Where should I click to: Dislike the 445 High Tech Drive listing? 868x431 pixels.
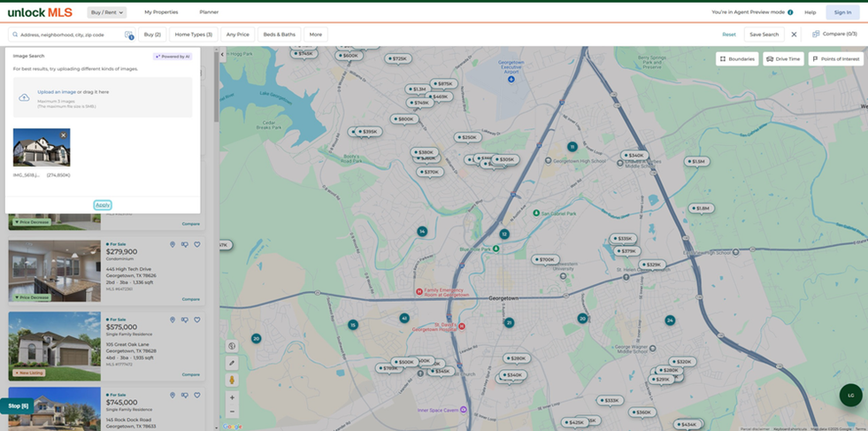tap(184, 244)
